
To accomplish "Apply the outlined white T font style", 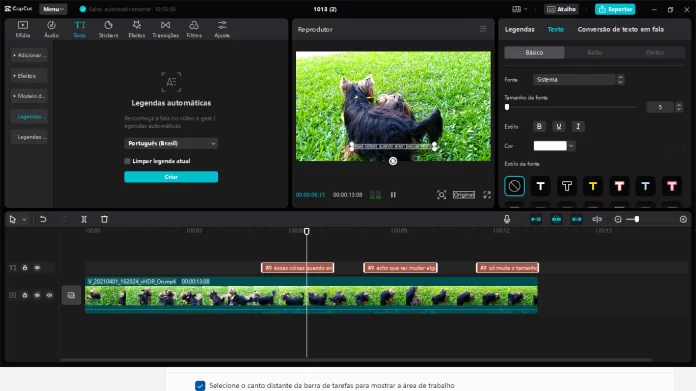I will tap(567, 186).
